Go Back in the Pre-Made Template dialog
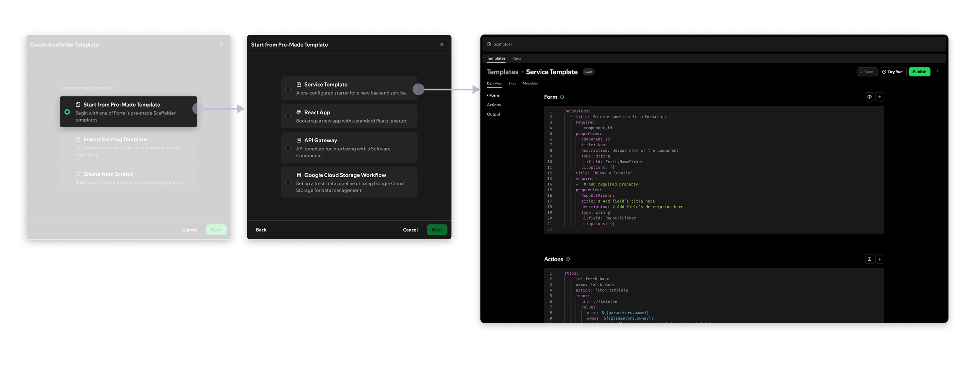 pos(261,230)
